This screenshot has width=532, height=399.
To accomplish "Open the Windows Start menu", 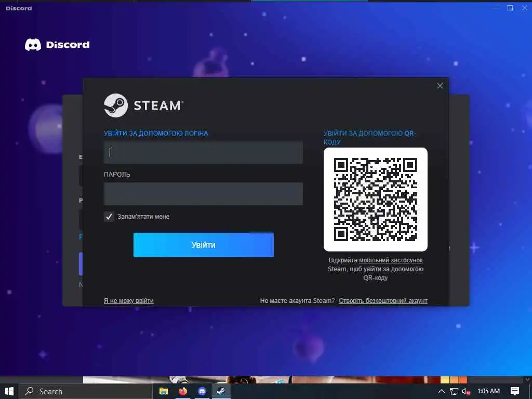I will (x=9, y=391).
